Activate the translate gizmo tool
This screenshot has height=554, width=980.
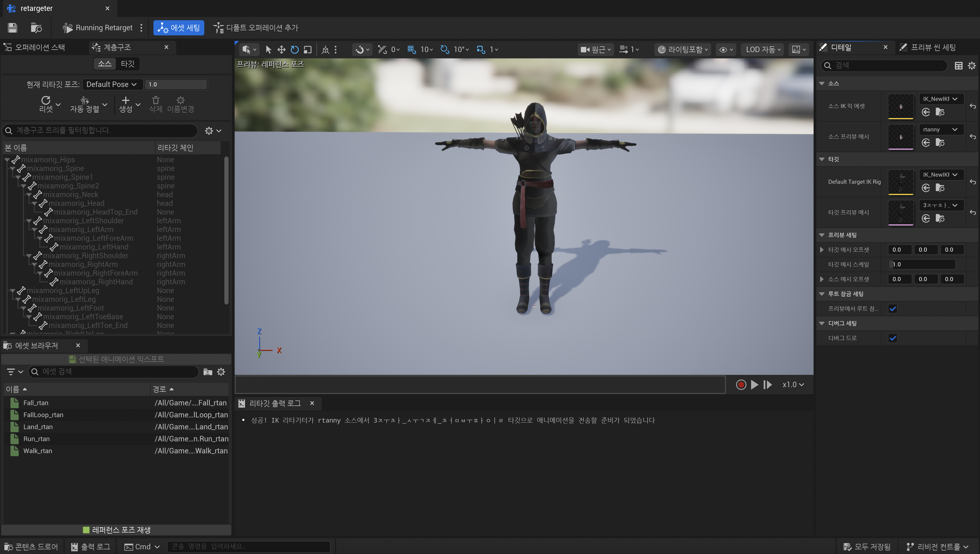[x=281, y=49]
